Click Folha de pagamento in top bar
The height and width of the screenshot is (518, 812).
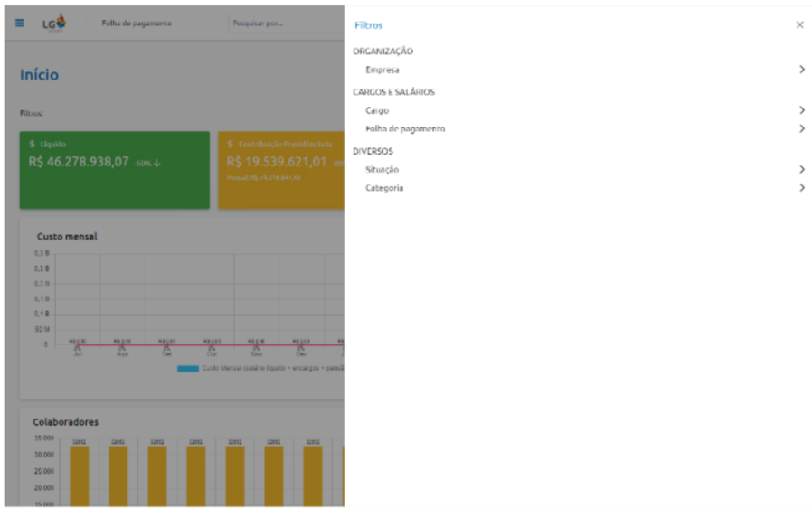[137, 24]
